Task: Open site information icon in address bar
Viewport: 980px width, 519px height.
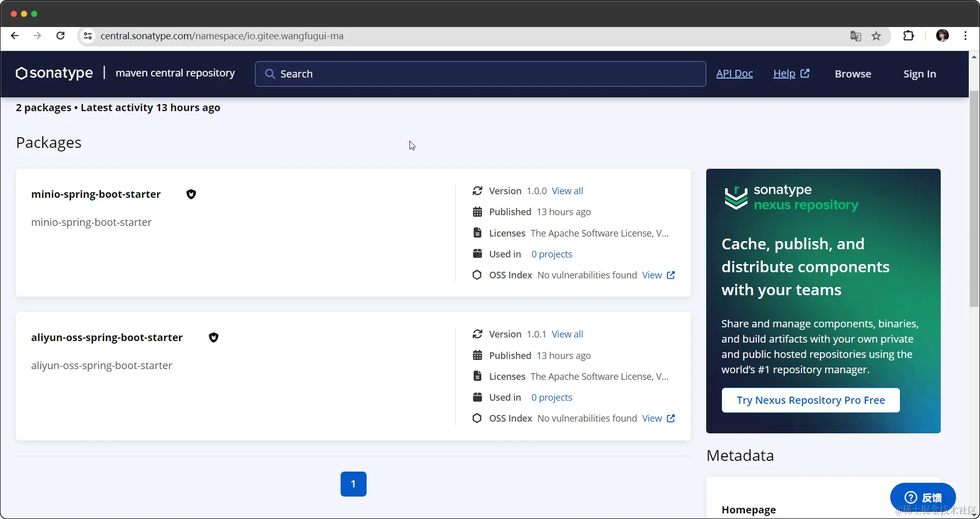Action: 88,36
